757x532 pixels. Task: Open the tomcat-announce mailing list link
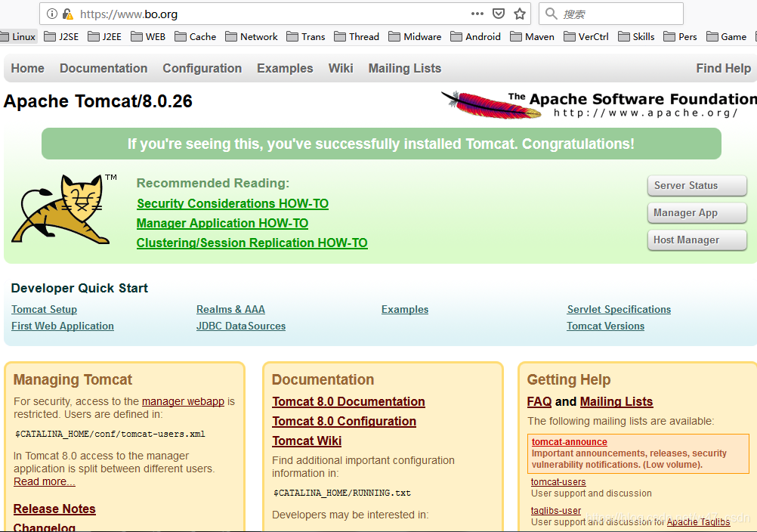click(570, 442)
